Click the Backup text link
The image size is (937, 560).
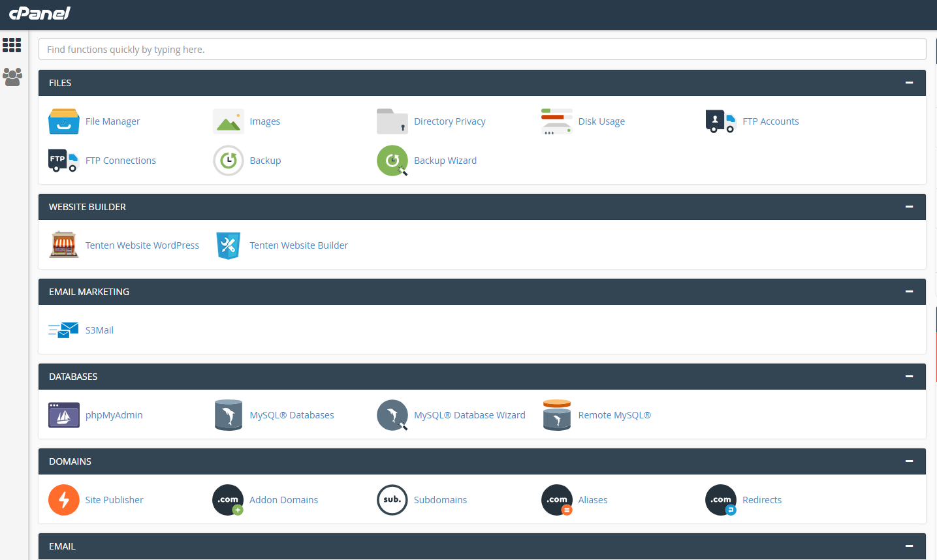pos(265,161)
